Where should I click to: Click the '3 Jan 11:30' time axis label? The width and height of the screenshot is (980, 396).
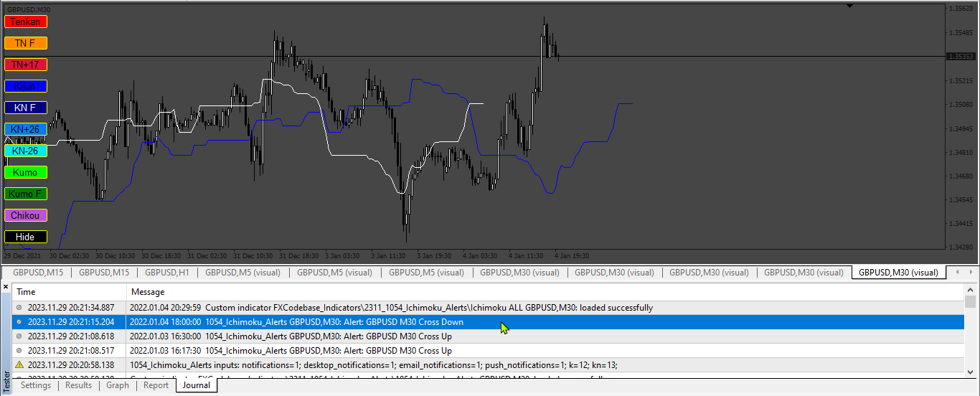pyautogui.click(x=388, y=255)
